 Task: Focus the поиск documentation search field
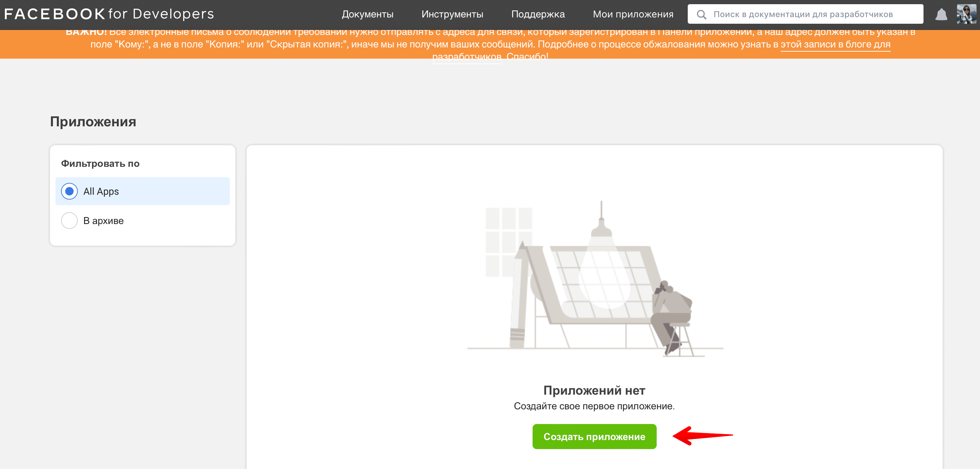[806, 14]
